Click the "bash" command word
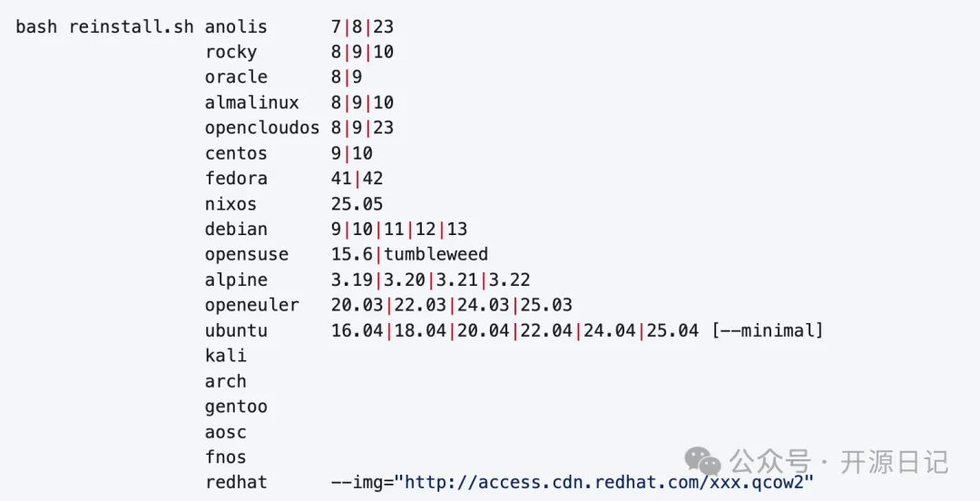Viewport: 980px width, 501px height. (x=36, y=26)
